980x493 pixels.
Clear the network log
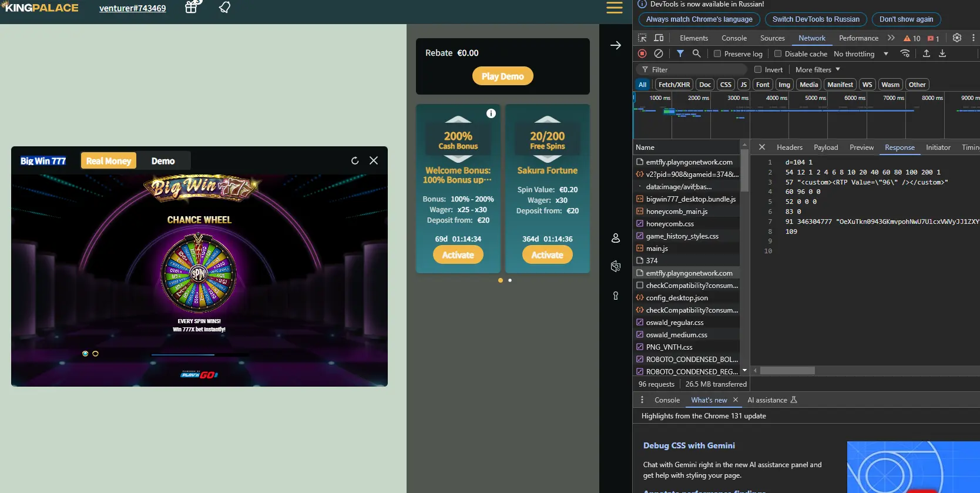[x=659, y=53]
